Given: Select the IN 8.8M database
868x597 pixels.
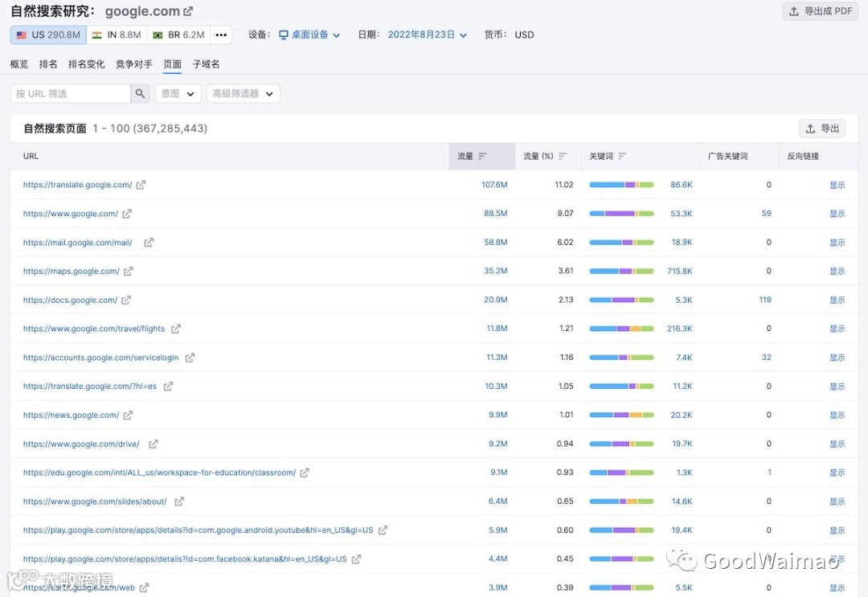Looking at the screenshot, I should coord(117,35).
